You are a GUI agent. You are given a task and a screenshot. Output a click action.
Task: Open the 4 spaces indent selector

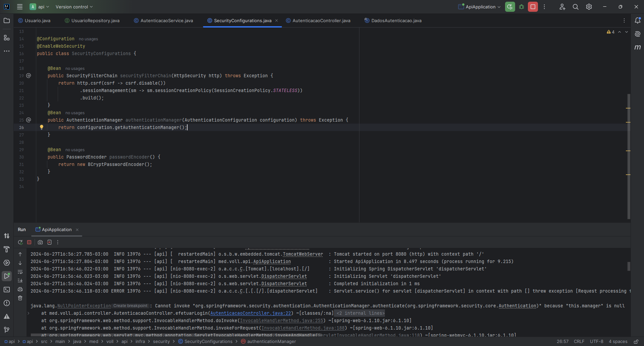(618, 341)
